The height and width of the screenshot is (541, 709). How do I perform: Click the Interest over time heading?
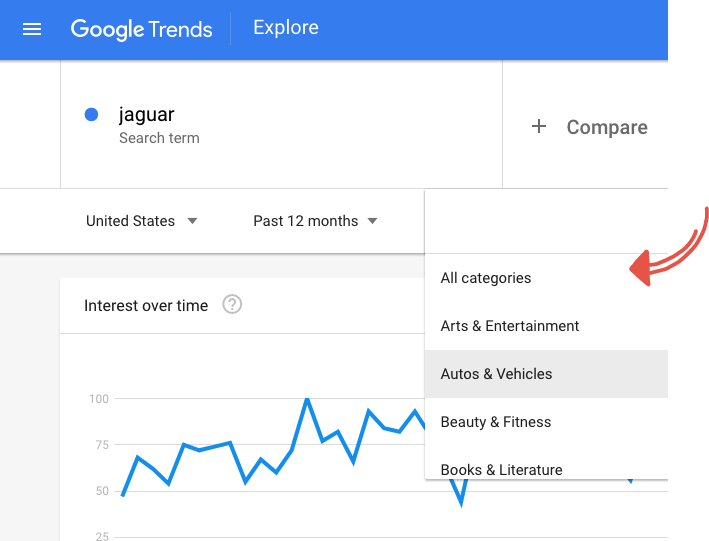(146, 305)
